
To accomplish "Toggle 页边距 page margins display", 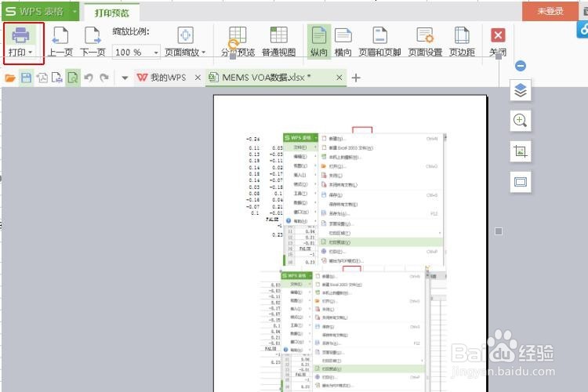I will coord(462,42).
